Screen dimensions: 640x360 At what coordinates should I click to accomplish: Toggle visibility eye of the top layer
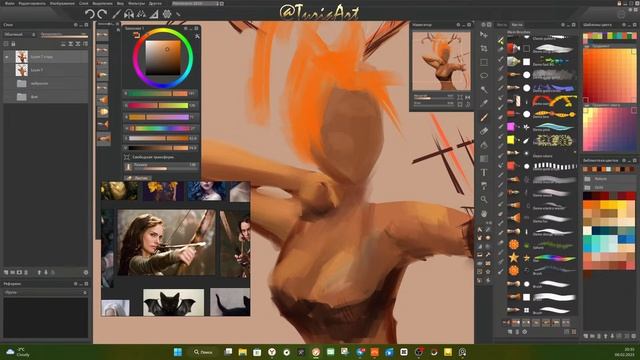7,57
